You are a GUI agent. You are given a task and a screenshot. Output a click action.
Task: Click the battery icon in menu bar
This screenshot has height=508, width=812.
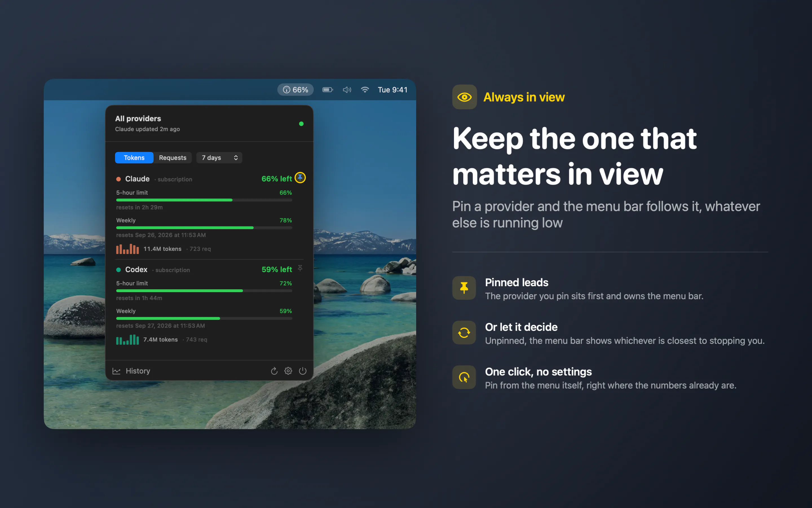coord(328,90)
